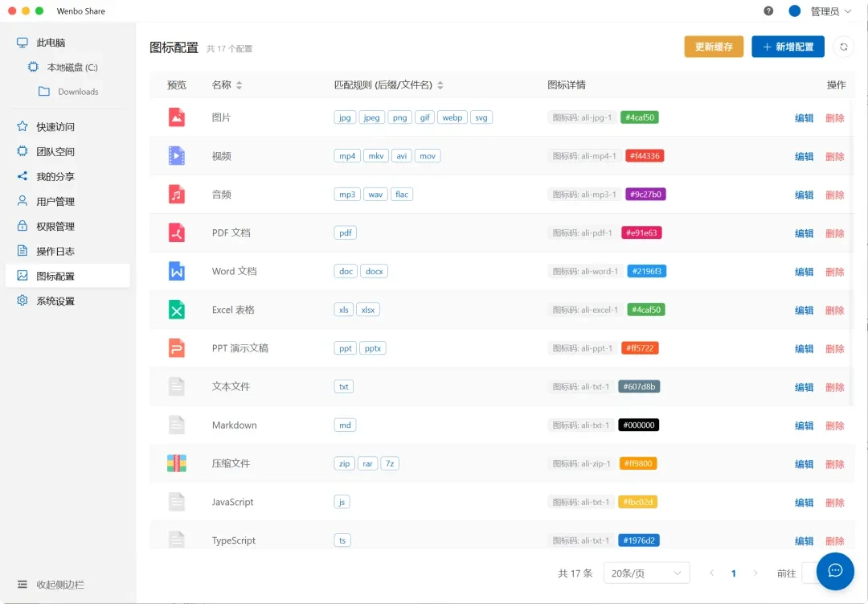Click the star icon beside 快速访问

click(x=23, y=126)
